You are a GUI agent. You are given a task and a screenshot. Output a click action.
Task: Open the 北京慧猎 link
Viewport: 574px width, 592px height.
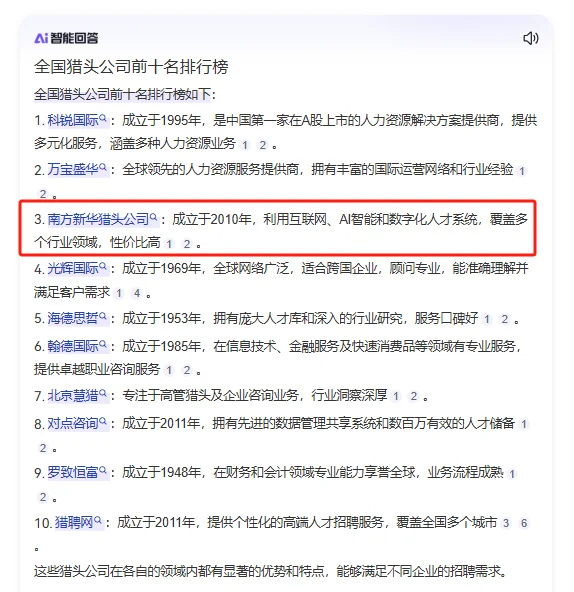tap(73, 396)
